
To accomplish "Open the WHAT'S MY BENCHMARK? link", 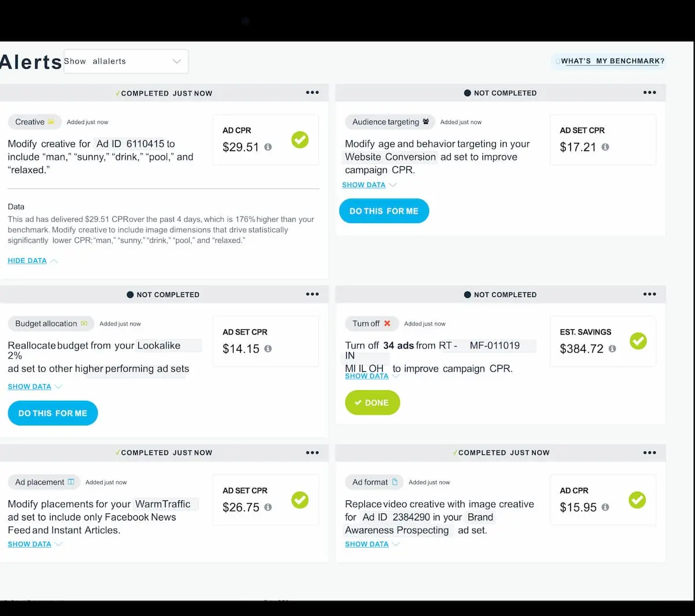I will [609, 61].
